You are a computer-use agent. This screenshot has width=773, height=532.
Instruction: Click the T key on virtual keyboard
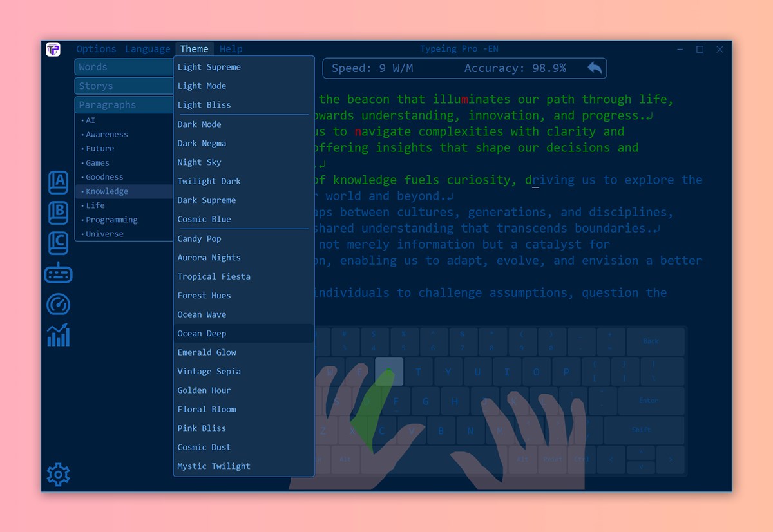pyautogui.click(x=419, y=372)
